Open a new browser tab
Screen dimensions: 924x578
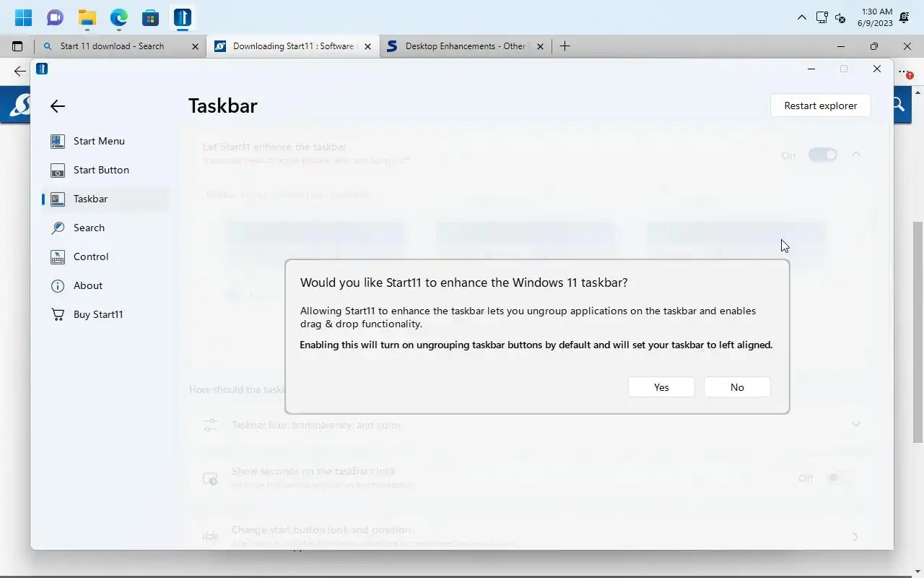(565, 46)
